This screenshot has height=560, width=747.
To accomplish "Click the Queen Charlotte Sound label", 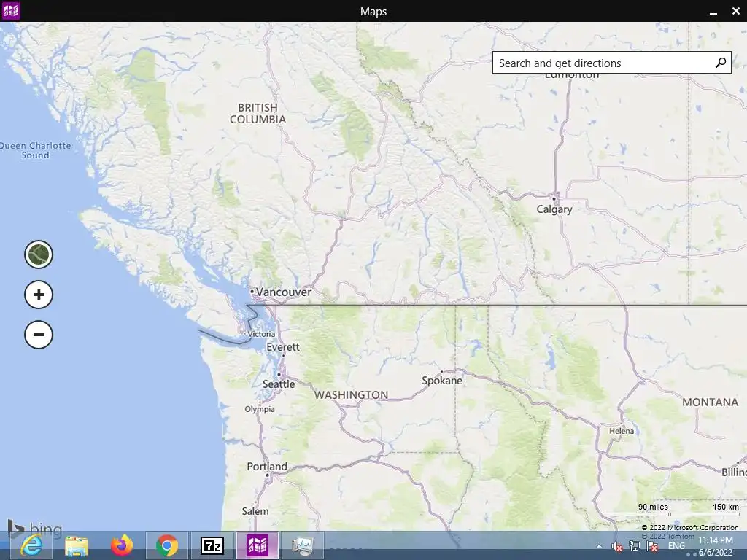I will click(x=35, y=150).
